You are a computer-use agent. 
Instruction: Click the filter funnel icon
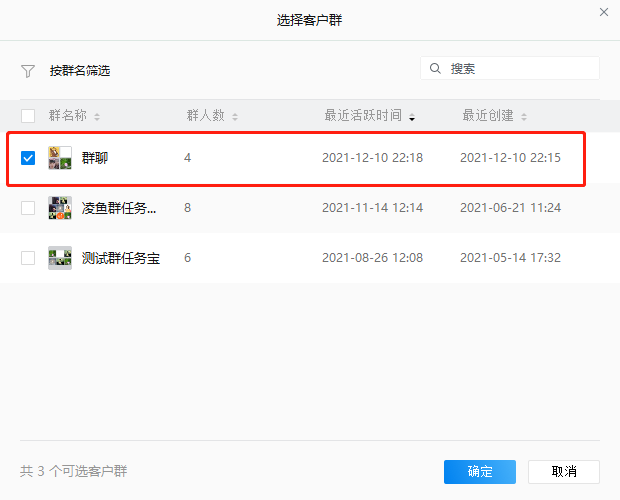28,71
